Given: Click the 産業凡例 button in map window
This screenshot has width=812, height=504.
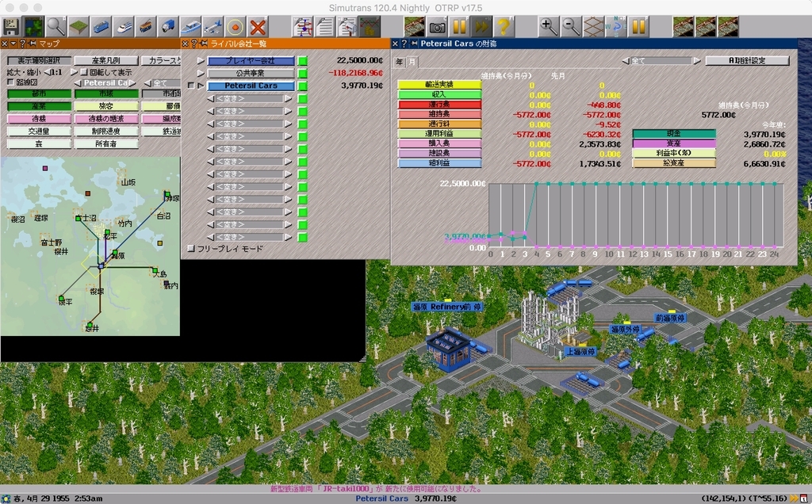Looking at the screenshot, I should click(x=105, y=59).
